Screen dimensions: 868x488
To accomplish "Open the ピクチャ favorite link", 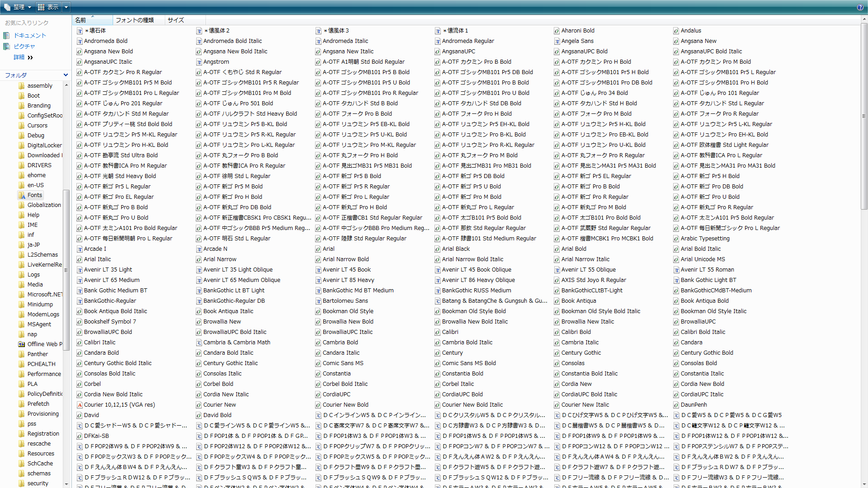I will tap(24, 46).
